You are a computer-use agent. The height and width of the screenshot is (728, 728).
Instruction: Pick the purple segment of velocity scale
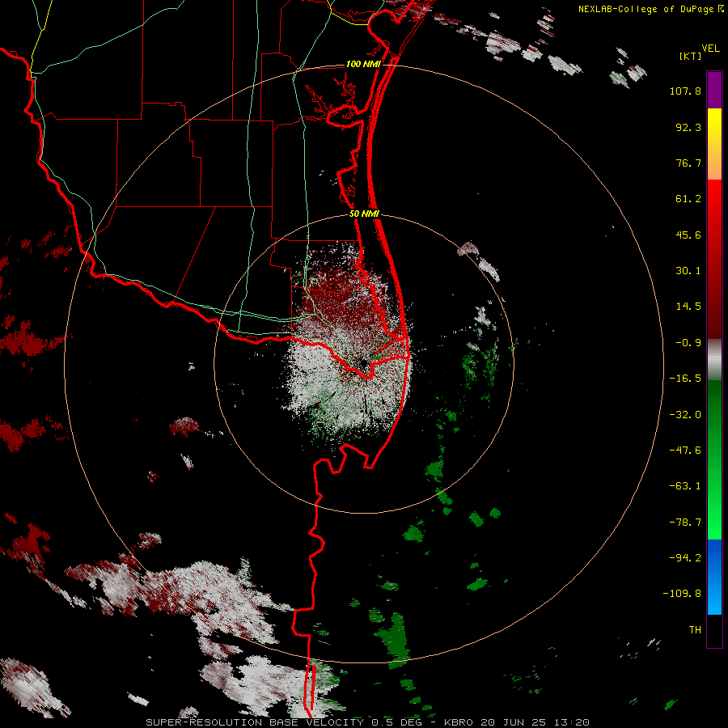point(714,90)
